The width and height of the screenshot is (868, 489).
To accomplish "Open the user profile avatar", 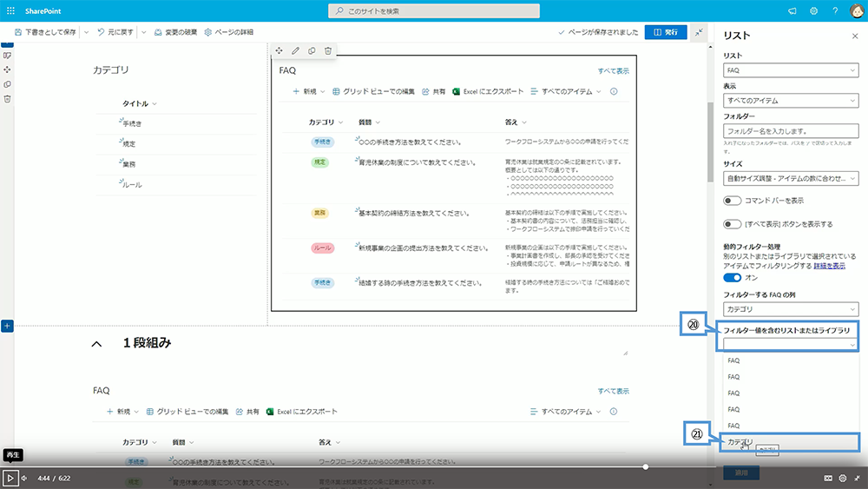I will [x=857, y=11].
